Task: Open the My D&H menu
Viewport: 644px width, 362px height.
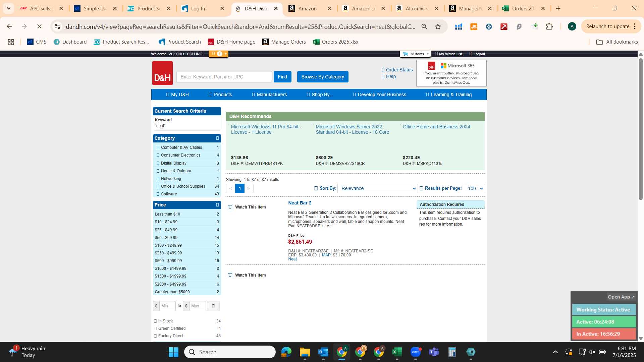Action: pyautogui.click(x=177, y=95)
